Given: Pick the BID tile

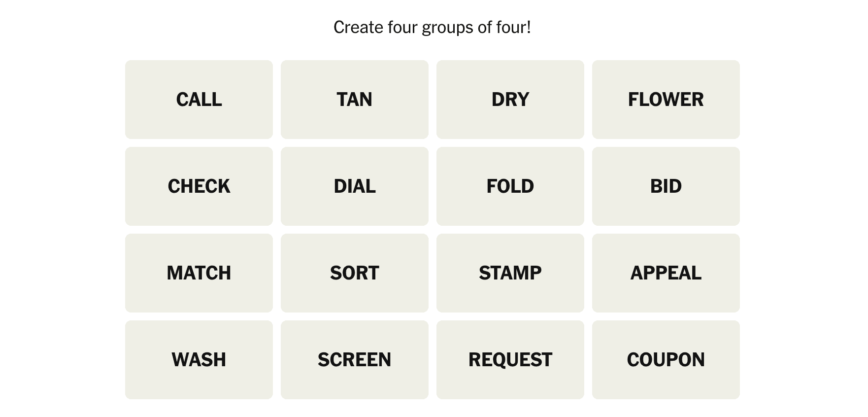Looking at the screenshot, I should [666, 186].
